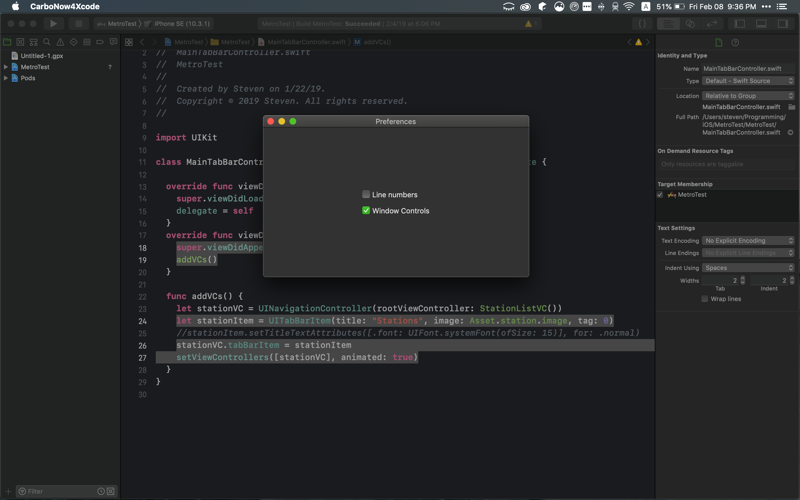The image size is (800, 500).
Task: Select the Standard editor button
Action: click(x=668, y=23)
